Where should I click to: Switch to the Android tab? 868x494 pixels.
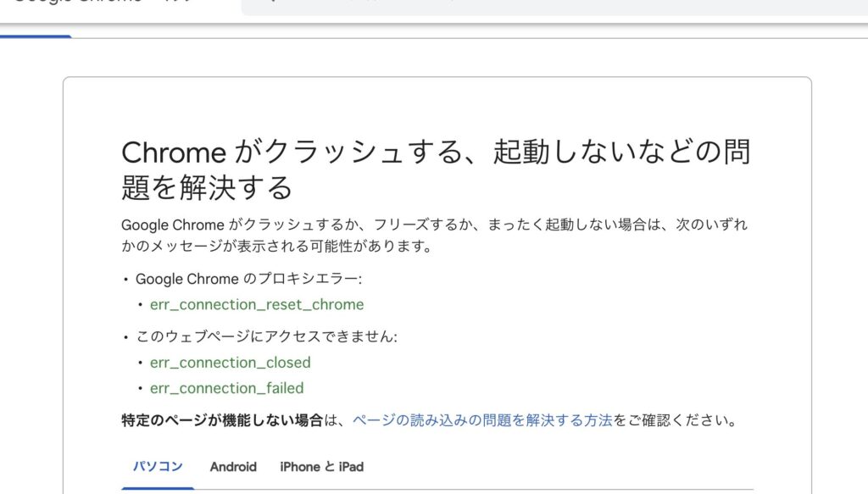tap(233, 467)
